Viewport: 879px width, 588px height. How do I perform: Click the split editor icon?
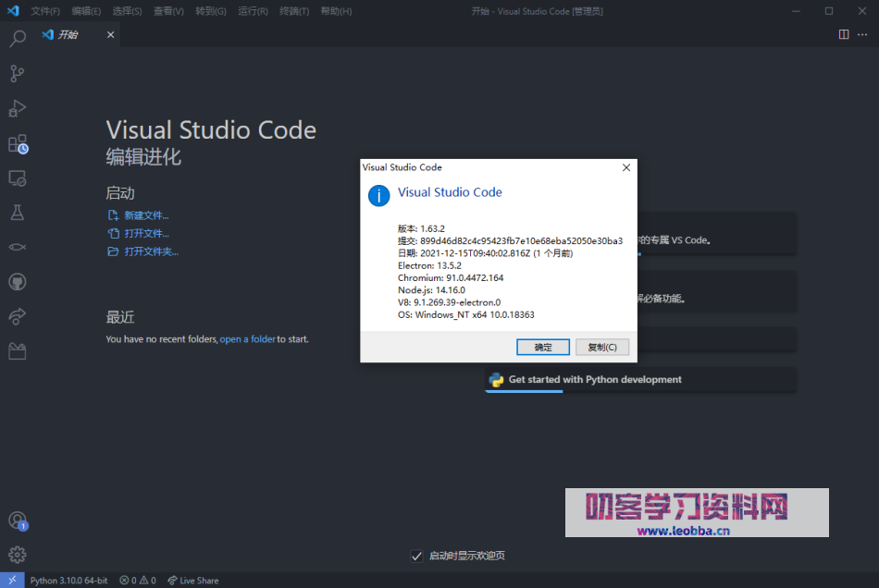coord(844,35)
